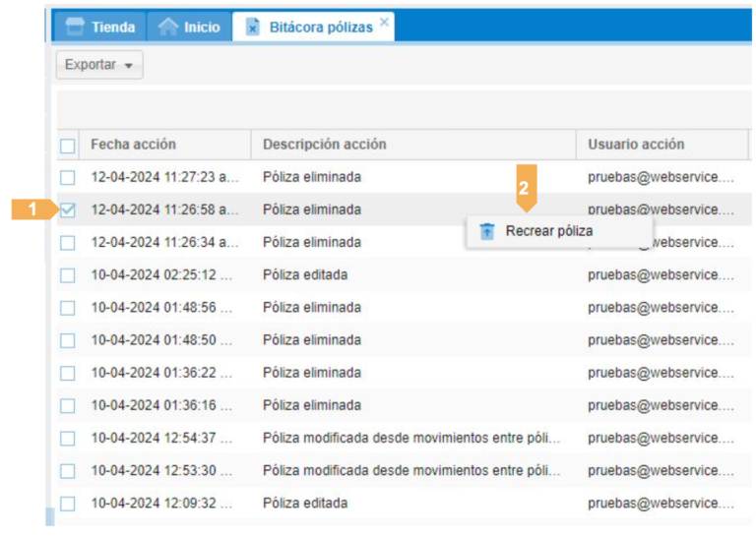Choose Recrear póliza from context menu
Viewport: 756px width, 537px height.
548,231
